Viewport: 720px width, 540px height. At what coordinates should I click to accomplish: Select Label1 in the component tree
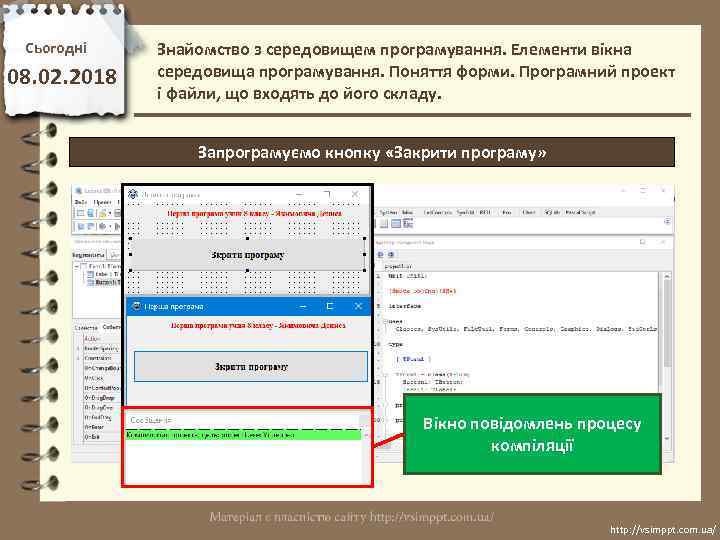point(106,274)
